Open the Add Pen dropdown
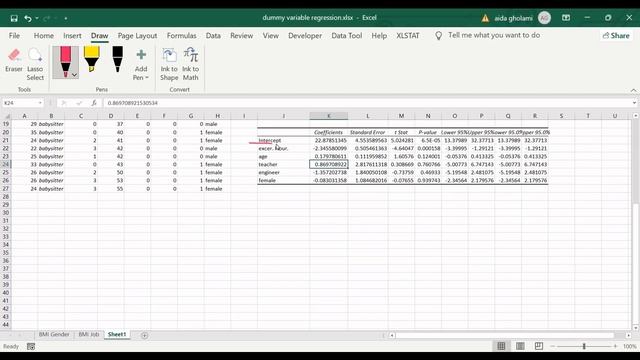 click(x=141, y=64)
